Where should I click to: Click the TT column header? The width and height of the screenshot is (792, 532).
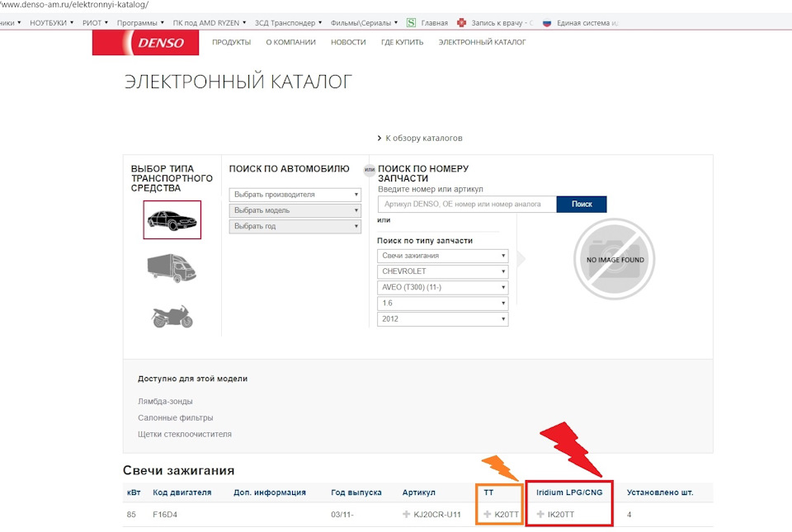pos(488,492)
